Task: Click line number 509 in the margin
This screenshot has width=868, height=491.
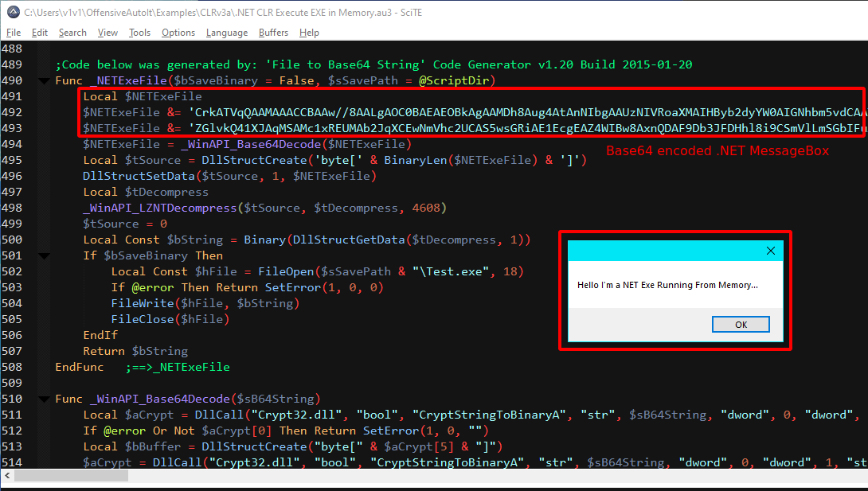Action: (12, 384)
